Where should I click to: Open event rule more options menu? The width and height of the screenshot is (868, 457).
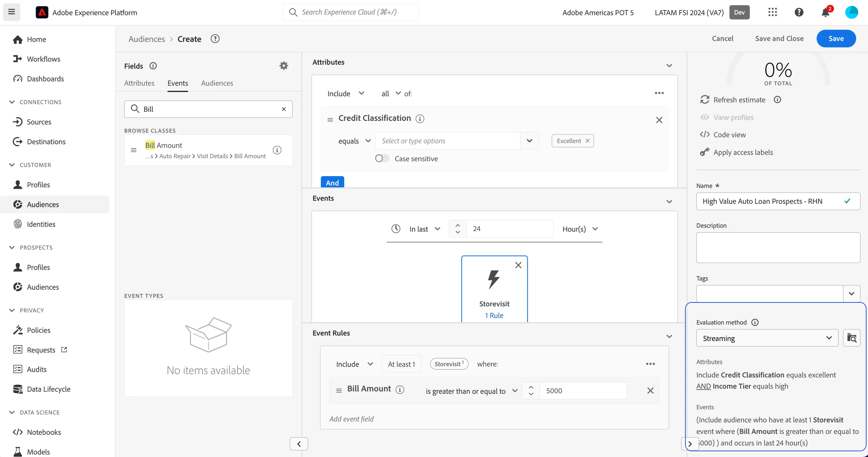[650, 364]
